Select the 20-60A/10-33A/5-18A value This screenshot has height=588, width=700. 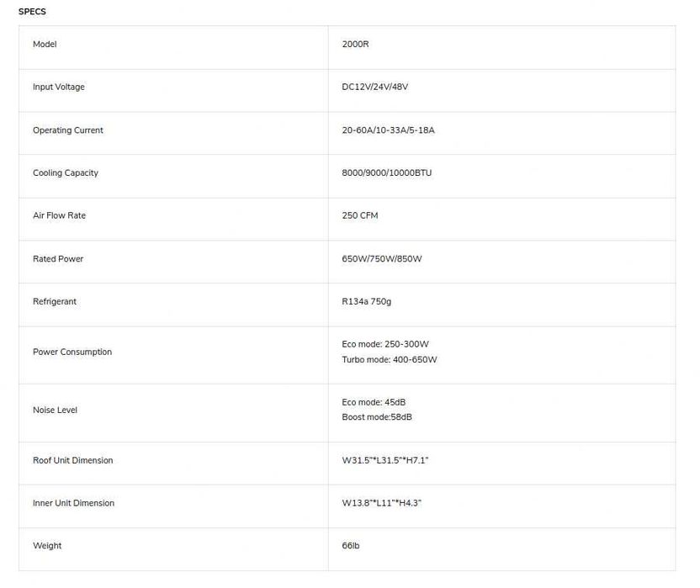coord(388,130)
